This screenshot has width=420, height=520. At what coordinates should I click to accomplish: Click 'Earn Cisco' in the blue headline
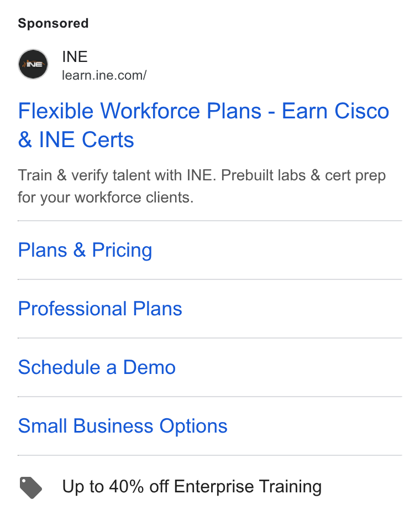(x=335, y=111)
